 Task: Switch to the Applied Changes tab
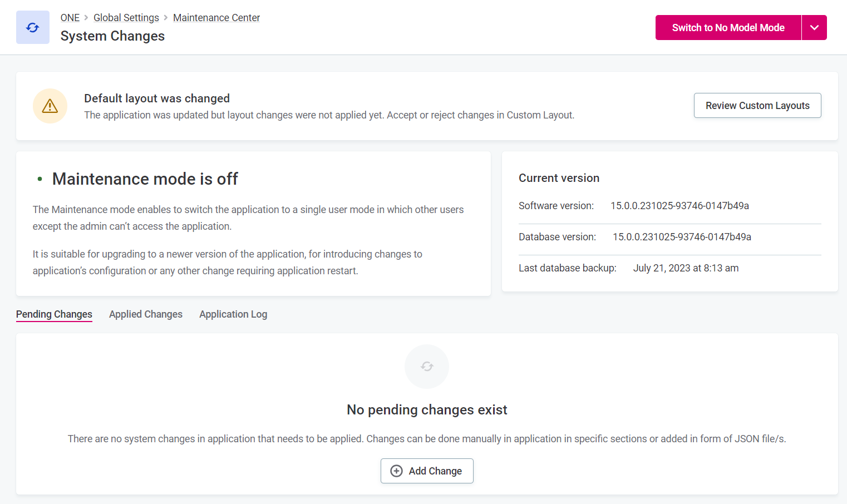(x=145, y=314)
